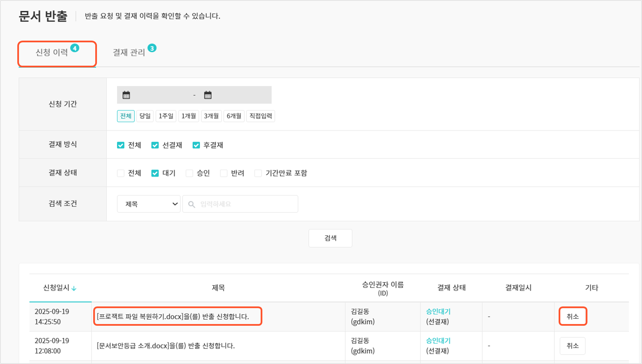Image resolution: width=642 pixels, height=364 pixels.
Task: Select the 1개월 period filter
Action: pos(188,116)
